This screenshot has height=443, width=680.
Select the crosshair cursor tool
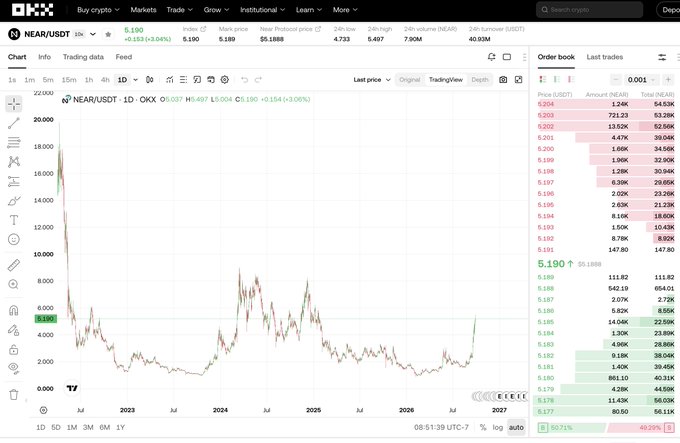tap(14, 104)
